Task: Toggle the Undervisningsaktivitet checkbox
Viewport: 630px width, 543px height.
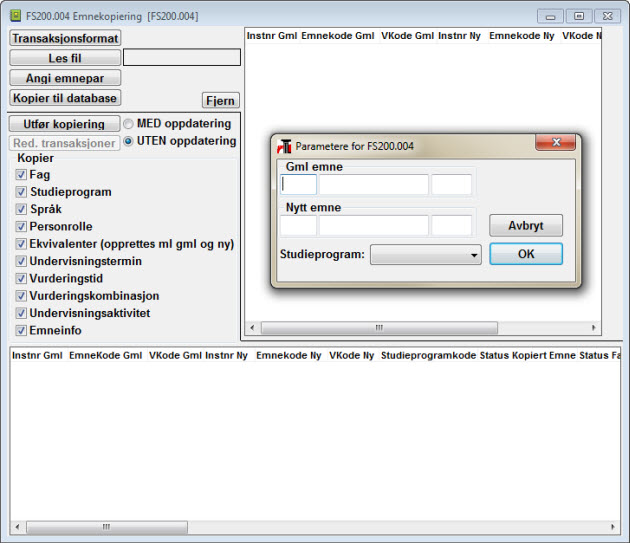Action: (x=21, y=313)
